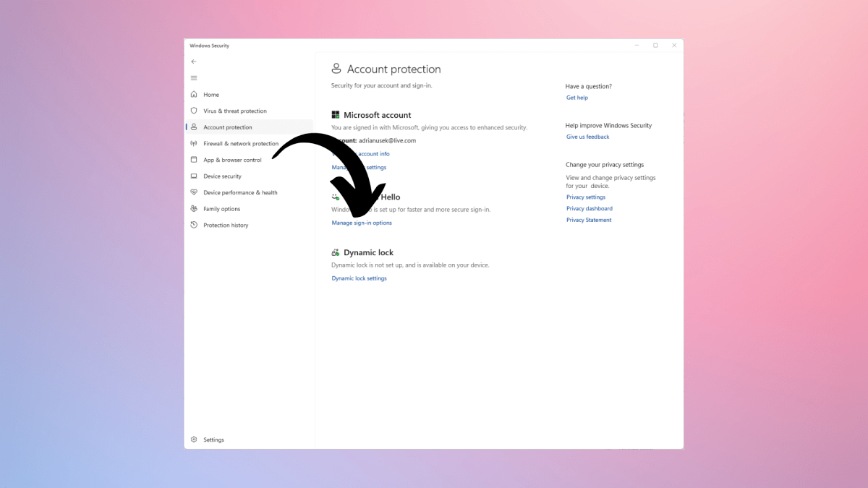868x488 pixels.
Task: Click the Dynamic lock icon
Action: (x=336, y=252)
